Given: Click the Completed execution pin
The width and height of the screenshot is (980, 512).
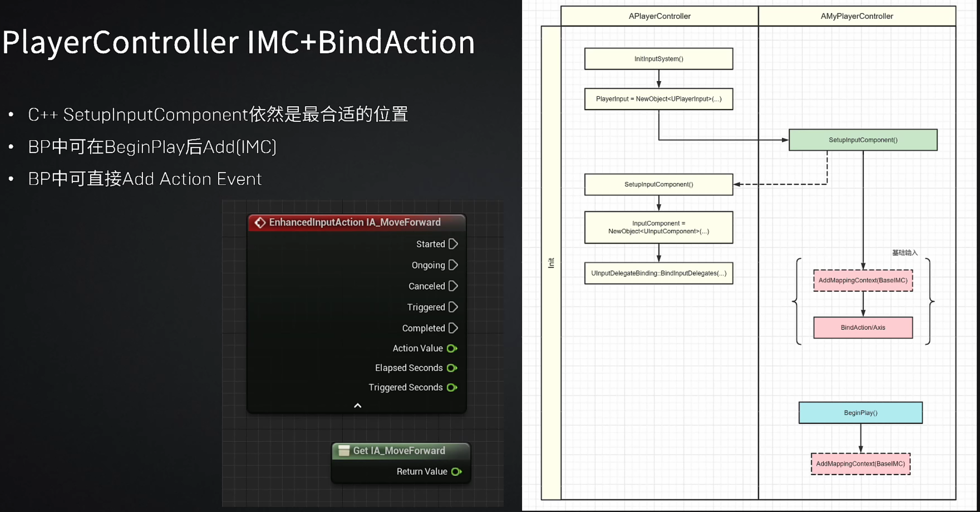Looking at the screenshot, I should click(x=453, y=328).
